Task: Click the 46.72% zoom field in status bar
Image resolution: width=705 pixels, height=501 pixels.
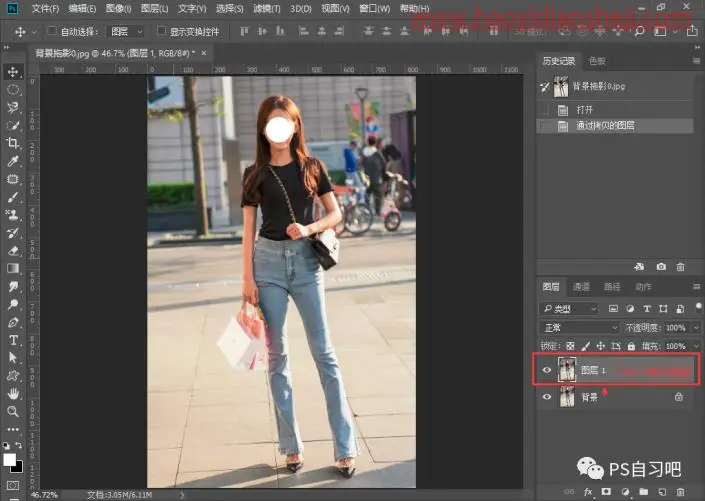Action: pos(44,495)
